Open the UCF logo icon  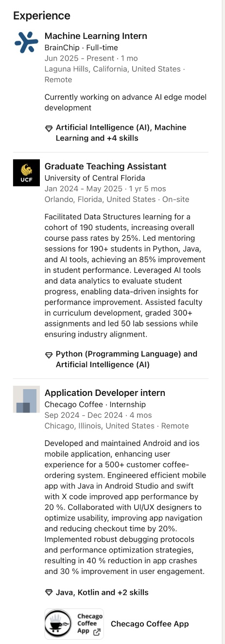(x=26, y=174)
